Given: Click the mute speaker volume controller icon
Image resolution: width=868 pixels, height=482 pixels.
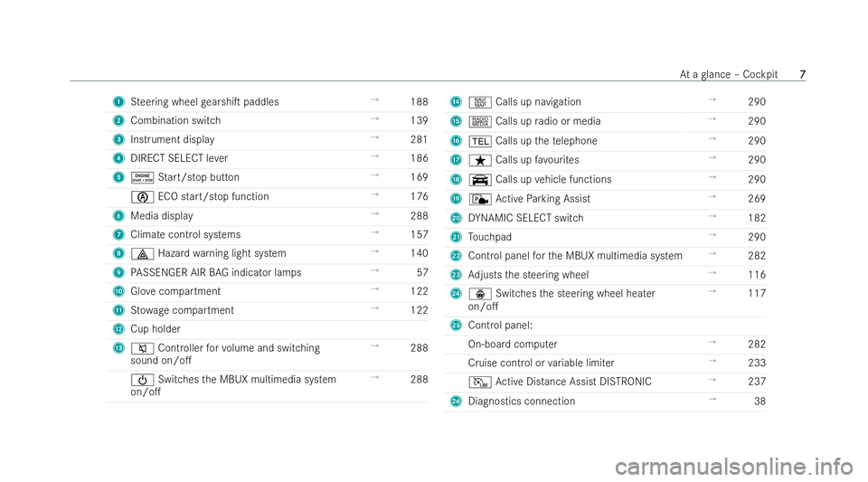Looking at the screenshot, I should [x=142, y=349].
